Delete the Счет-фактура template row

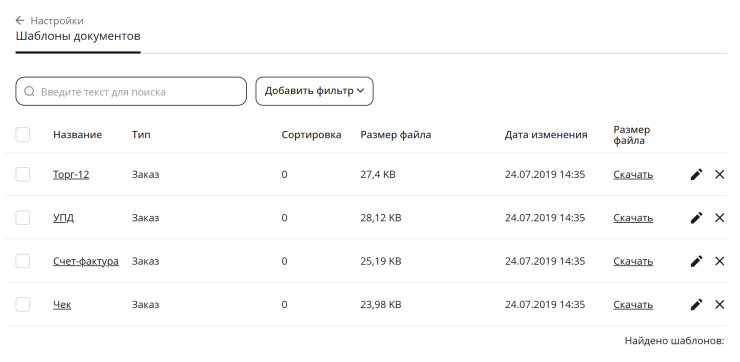(719, 261)
